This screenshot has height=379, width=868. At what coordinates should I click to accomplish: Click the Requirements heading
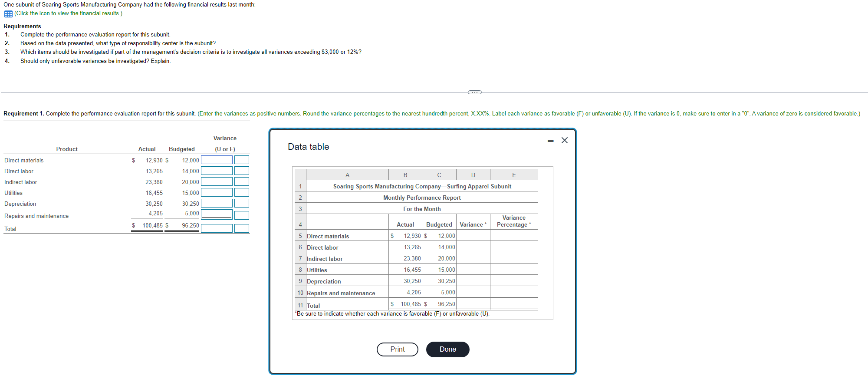click(x=22, y=26)
